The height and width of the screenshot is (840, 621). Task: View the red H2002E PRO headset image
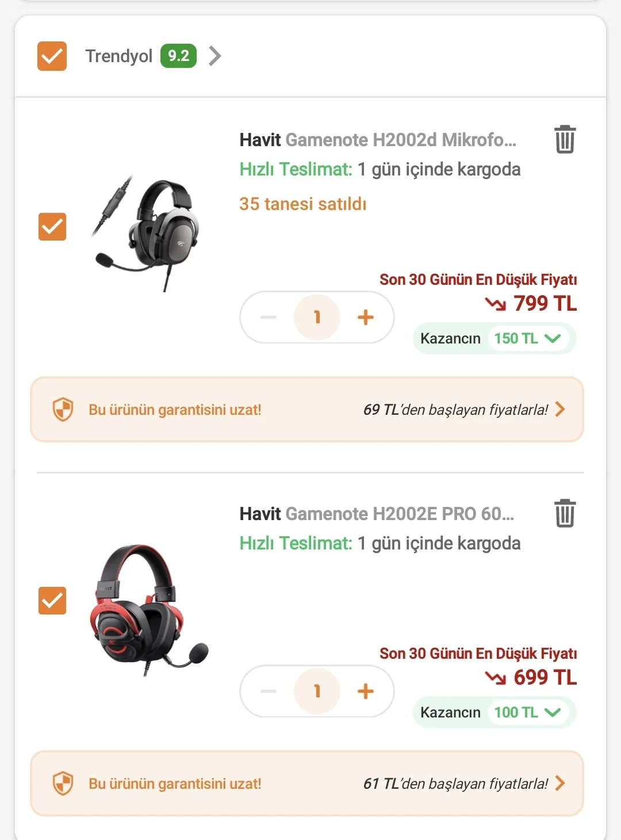coord(147,609)
